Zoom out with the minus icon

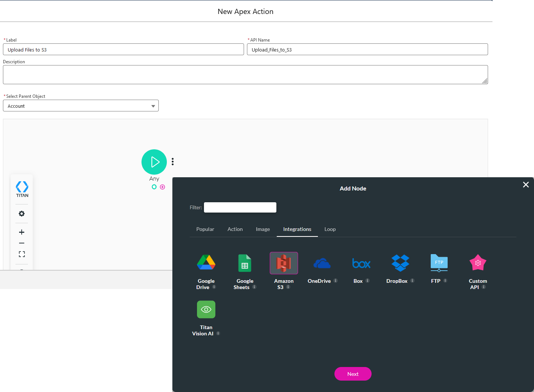tap(22, 243)
